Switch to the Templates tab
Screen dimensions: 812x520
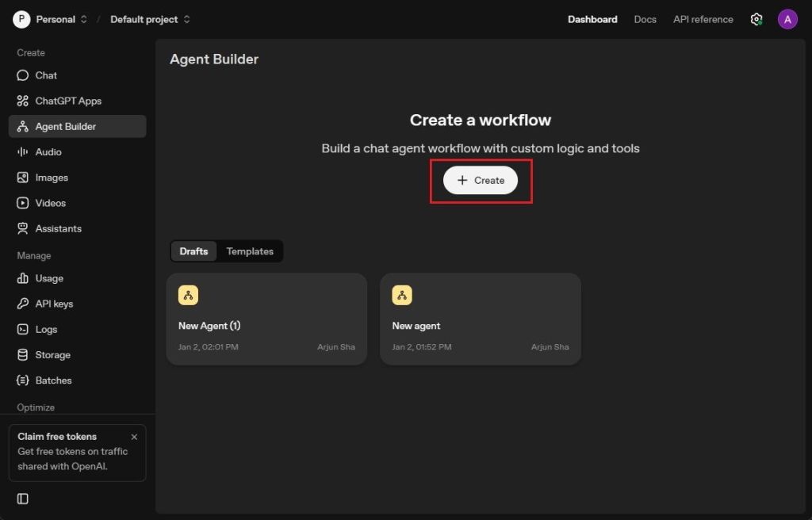249,250
